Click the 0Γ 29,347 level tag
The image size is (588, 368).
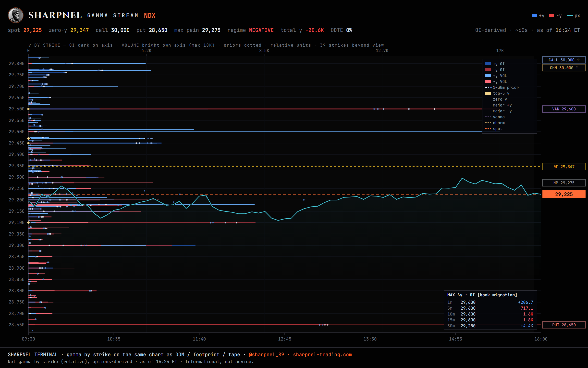click(564, 167)
